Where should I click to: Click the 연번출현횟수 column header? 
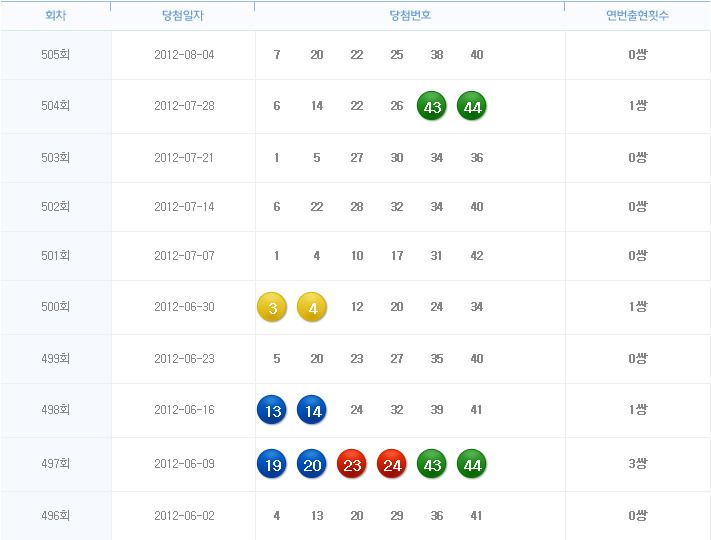point(637,15)
